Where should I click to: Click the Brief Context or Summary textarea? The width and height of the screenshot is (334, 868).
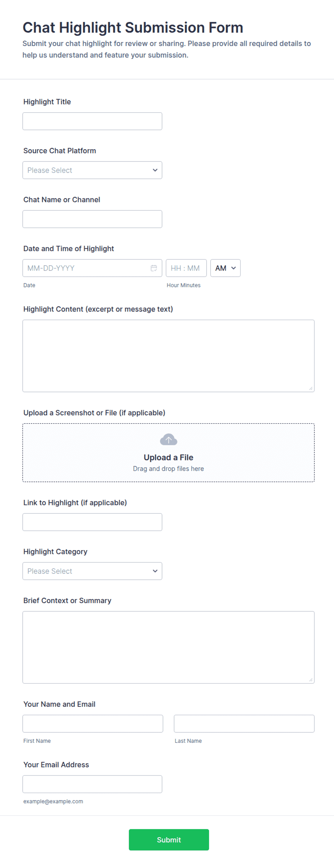click(x=168, y=647)
